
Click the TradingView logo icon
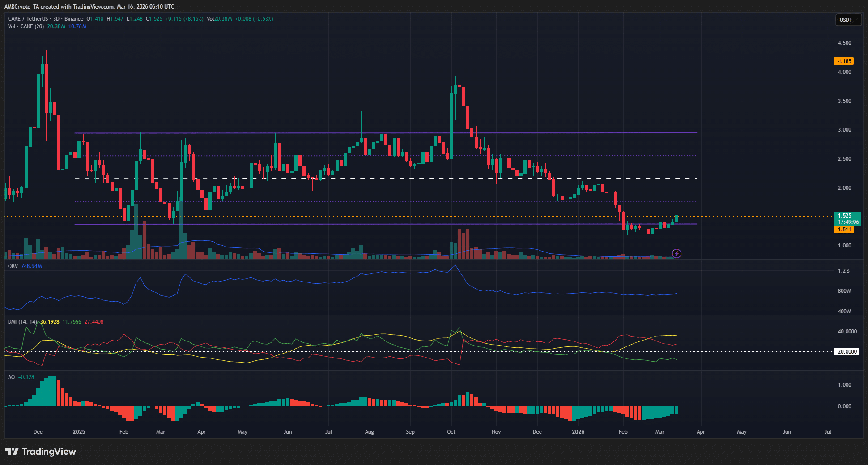coord(12,452)
